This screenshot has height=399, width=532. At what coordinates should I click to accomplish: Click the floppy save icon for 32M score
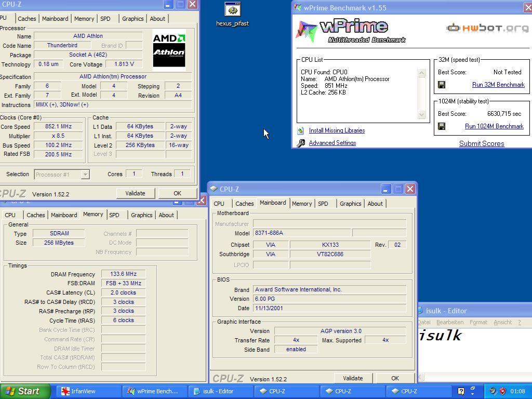click(x=442, y=85)
